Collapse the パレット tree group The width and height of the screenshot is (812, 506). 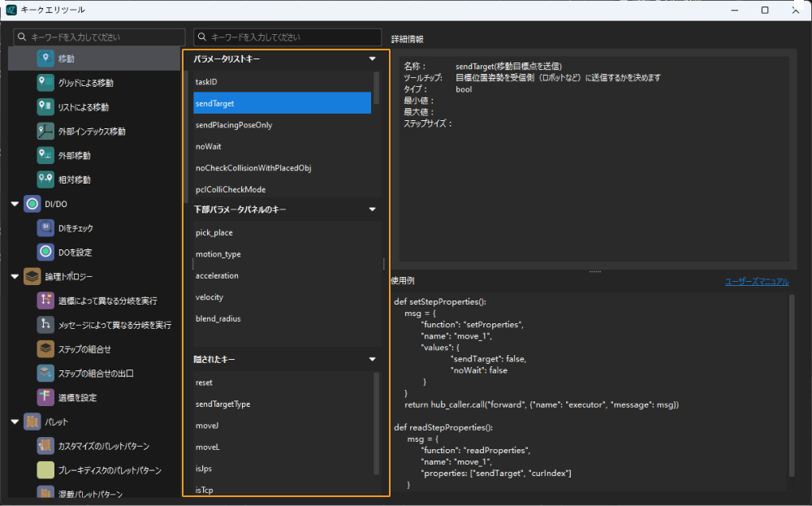[15, 422]
